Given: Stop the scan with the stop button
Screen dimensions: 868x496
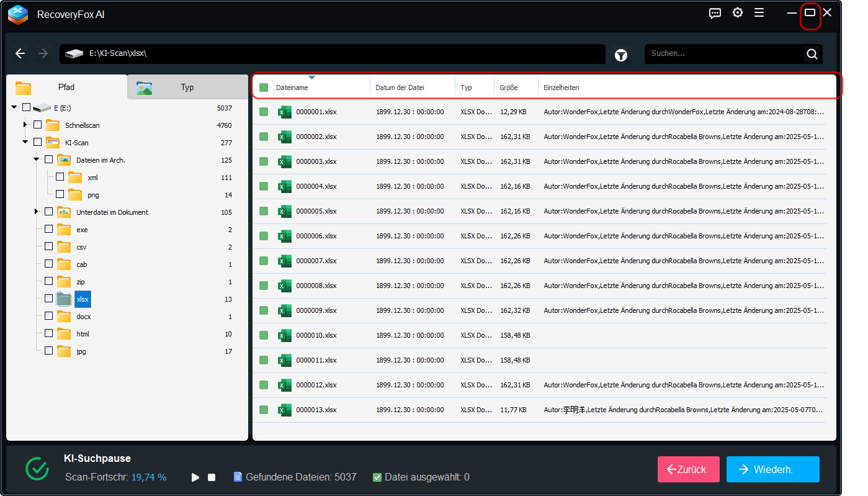Looking at the screenshot, I should [x=212, y=477].
